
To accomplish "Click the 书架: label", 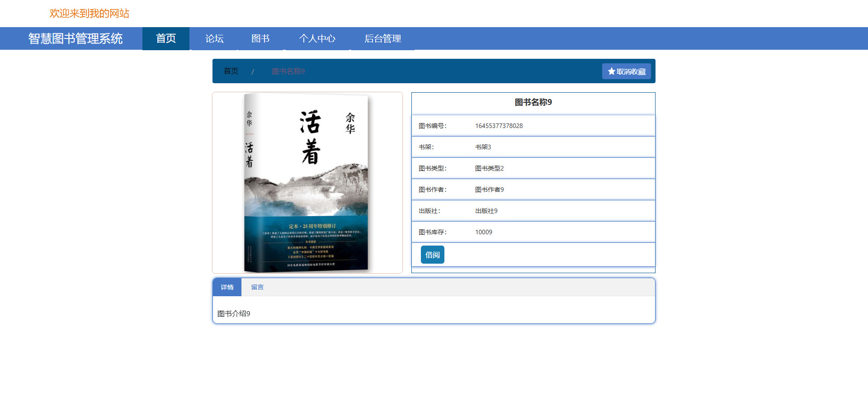I will coord(426,147).
